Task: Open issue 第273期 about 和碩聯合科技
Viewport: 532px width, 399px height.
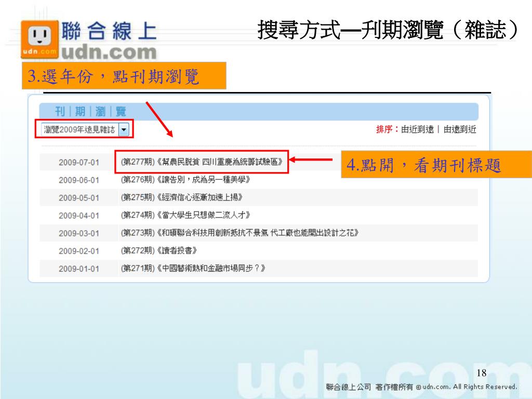Action: 240,233
